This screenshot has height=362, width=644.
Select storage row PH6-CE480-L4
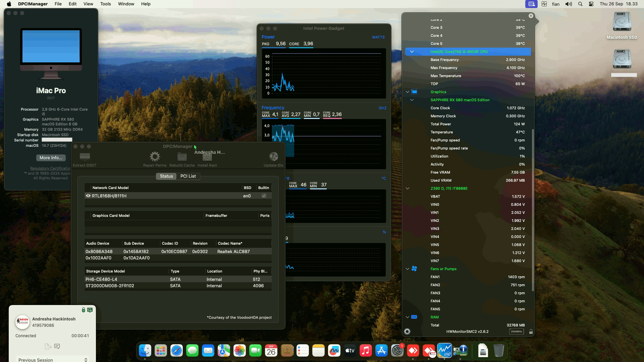coord(178,279)
